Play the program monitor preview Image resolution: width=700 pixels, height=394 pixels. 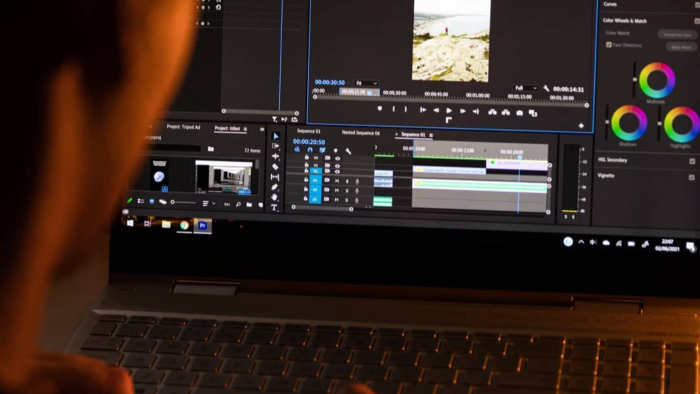[449, 111]
